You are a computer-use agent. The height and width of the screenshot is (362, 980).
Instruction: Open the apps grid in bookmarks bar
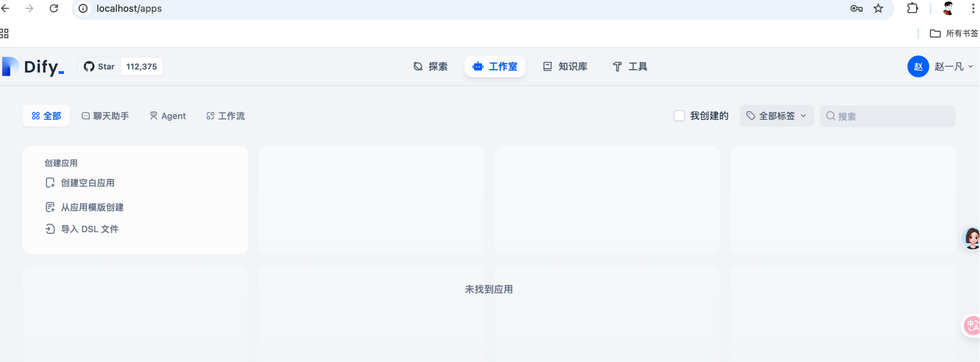point(4,33)
